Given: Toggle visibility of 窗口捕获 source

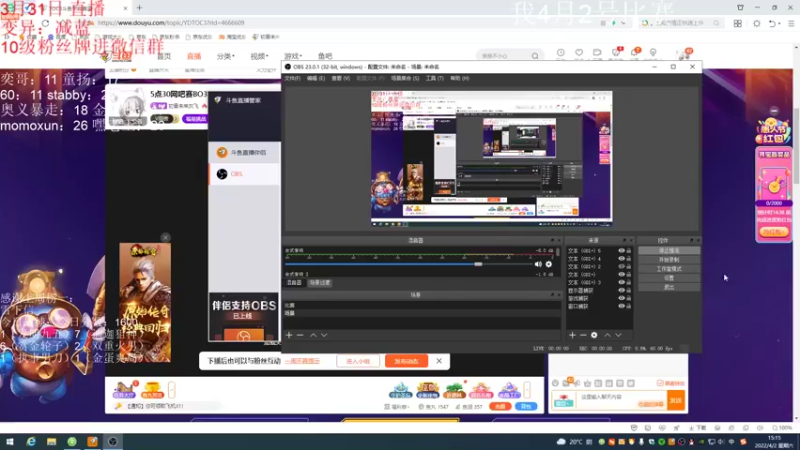Looking at the screenshot, I should [x=621, y=306].
